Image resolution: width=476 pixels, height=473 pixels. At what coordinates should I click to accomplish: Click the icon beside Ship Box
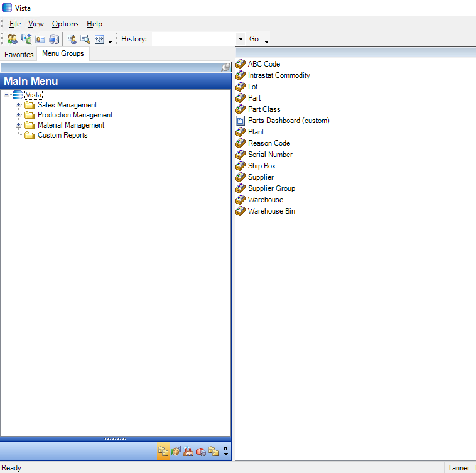pos(241,166)
